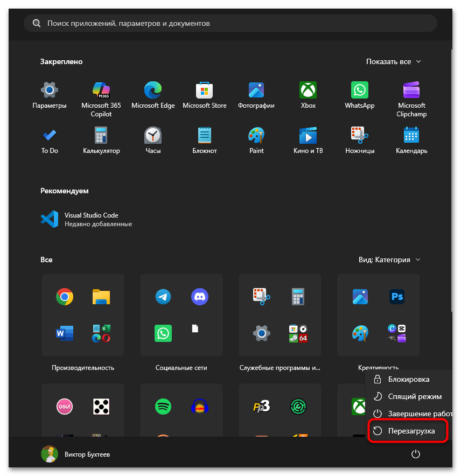Open the Календарь app
The height and width of the screenshot is (476, 461).
click(411, 141)
